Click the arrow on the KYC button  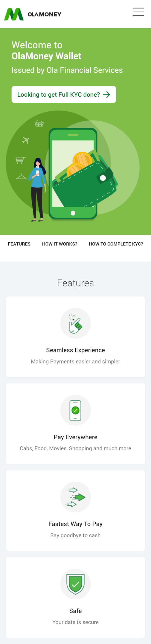[106, 95]
